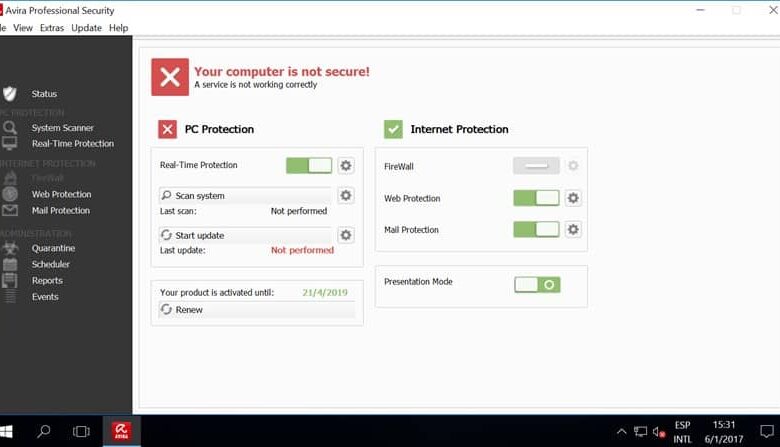Viewport: 780px width, 447px height.
Task: Toggle Presentation Mode switch
Action: coord(537,284)
